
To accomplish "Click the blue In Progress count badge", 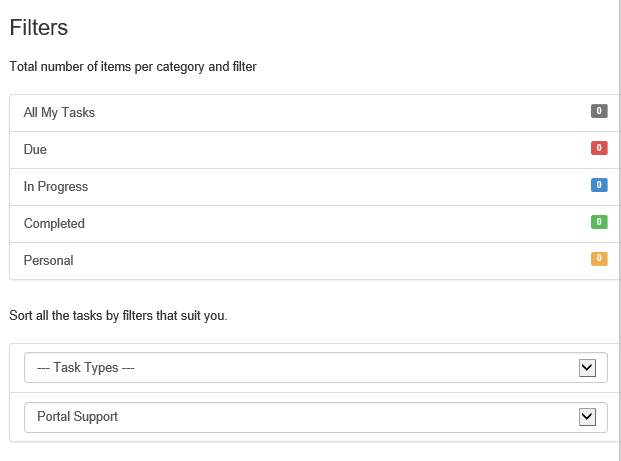I will point(599,185).
